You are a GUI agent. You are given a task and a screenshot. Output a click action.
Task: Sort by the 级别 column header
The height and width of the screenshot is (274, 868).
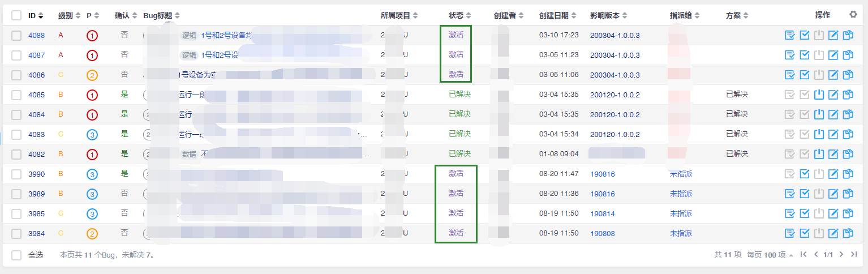70,16
